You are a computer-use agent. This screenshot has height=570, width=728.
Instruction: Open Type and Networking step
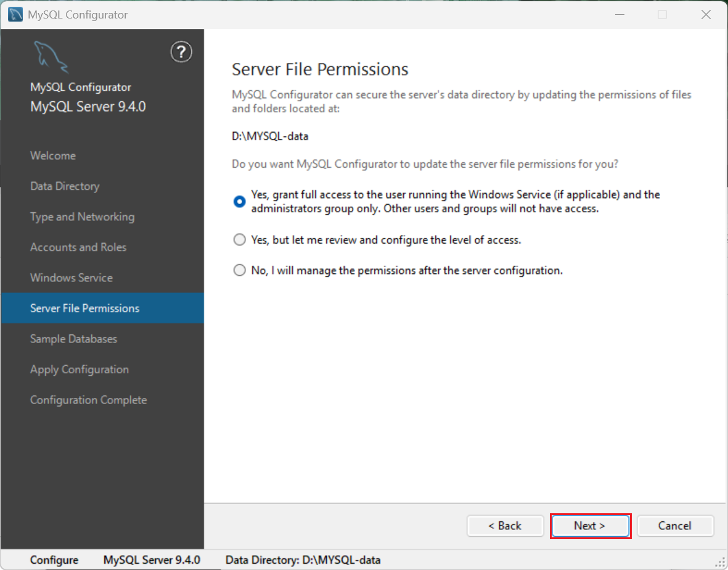coord(82,217)
